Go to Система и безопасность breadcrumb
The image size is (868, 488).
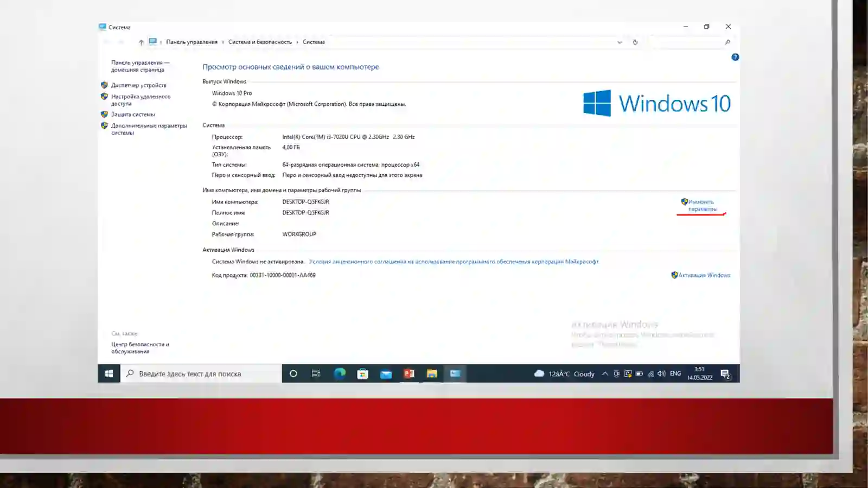click(260, 42)
